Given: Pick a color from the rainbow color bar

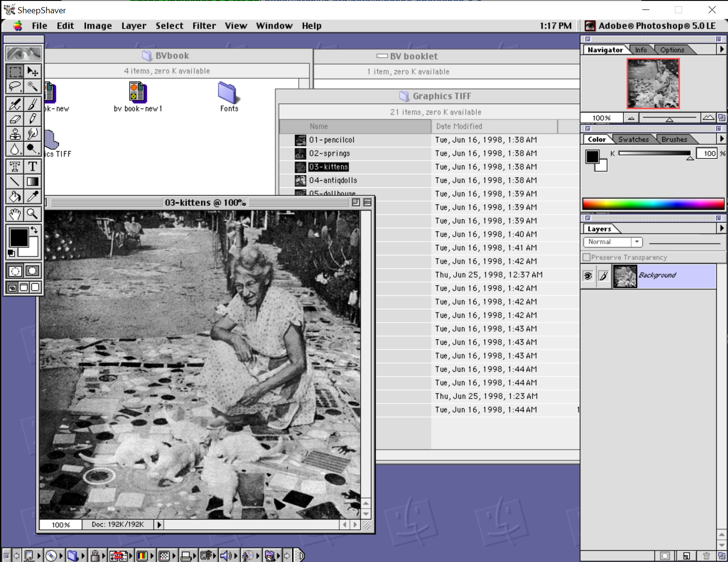Looking at the screenshot, I should pos(653,204).
